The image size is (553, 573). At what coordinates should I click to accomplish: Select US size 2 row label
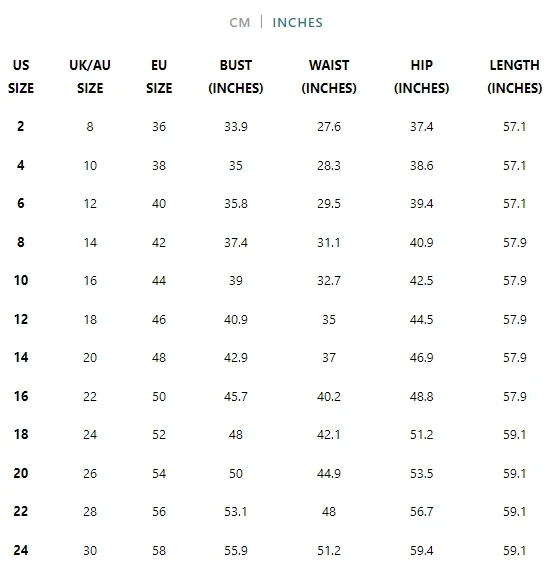[21, 126]
